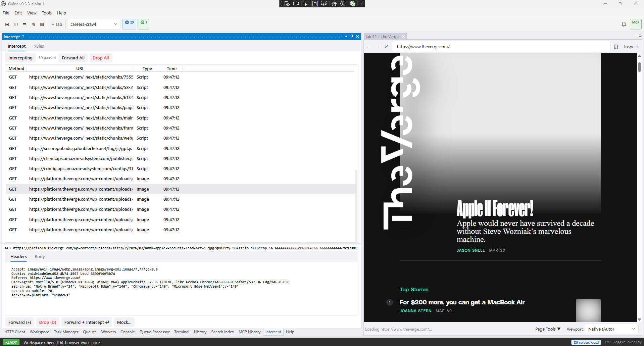Open the Edit menu

18,13
